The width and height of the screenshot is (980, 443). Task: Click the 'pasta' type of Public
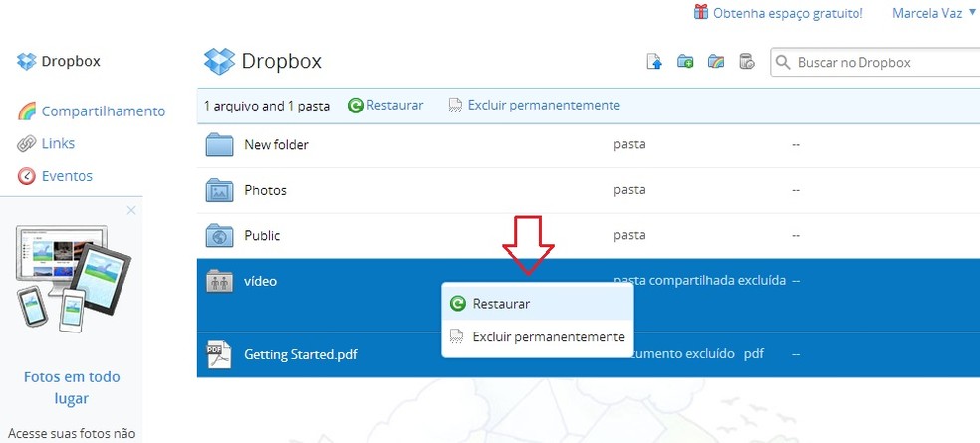[629, 236]
